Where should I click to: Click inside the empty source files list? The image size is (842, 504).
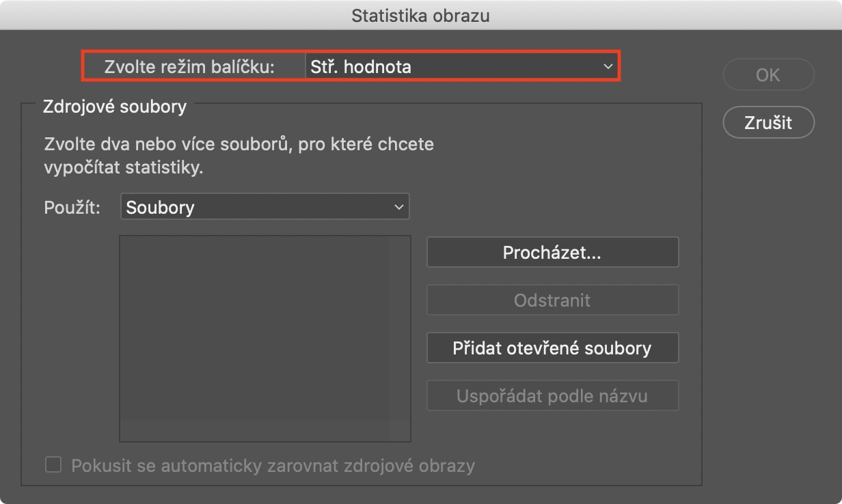click(x=264, y=339)
